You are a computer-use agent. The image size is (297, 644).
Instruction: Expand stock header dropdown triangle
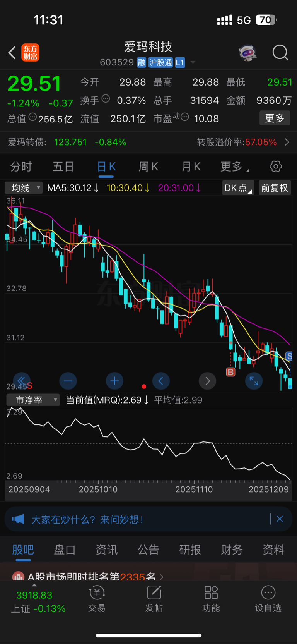[x=193, y=62]
